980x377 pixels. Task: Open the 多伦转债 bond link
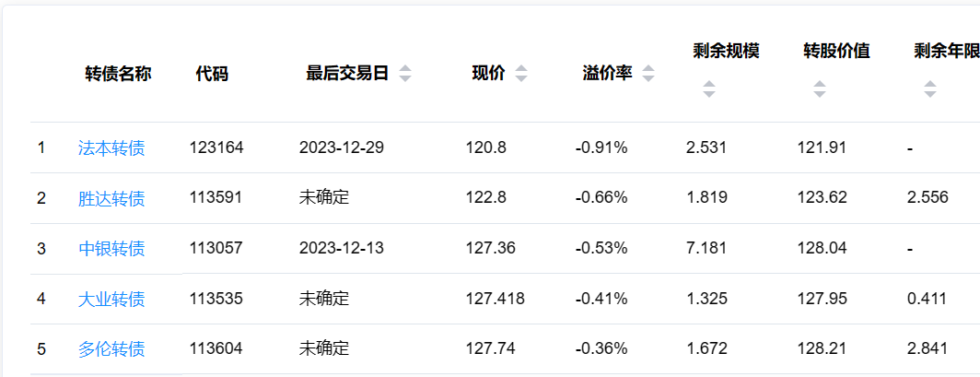click(x=111, y=348)
